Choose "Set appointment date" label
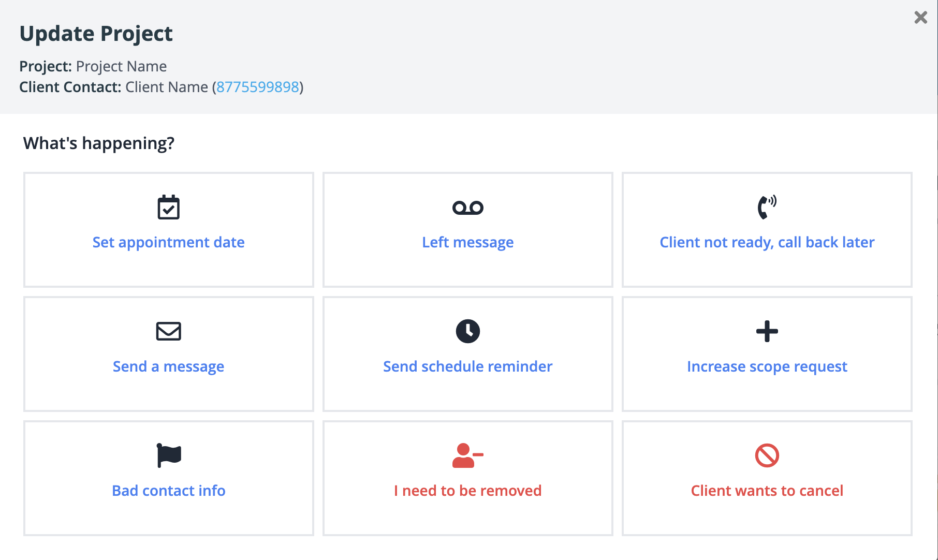 pos(168,242)
